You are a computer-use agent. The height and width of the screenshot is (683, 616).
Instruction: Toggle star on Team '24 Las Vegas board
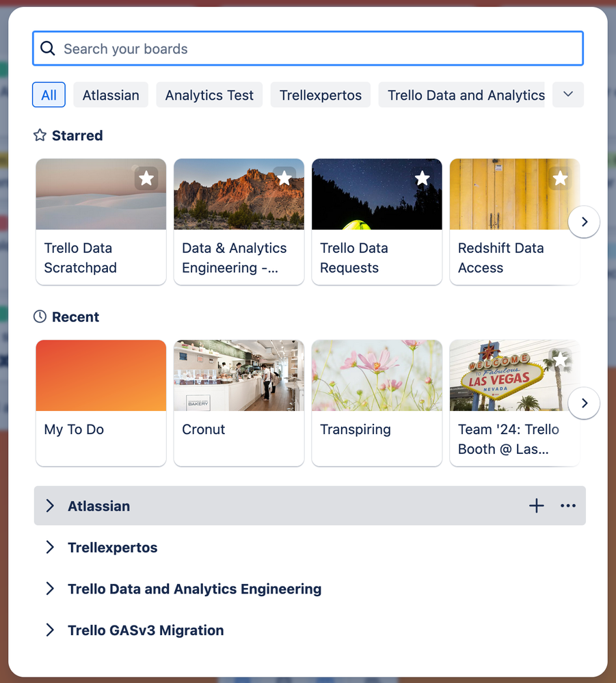(560, 360)
